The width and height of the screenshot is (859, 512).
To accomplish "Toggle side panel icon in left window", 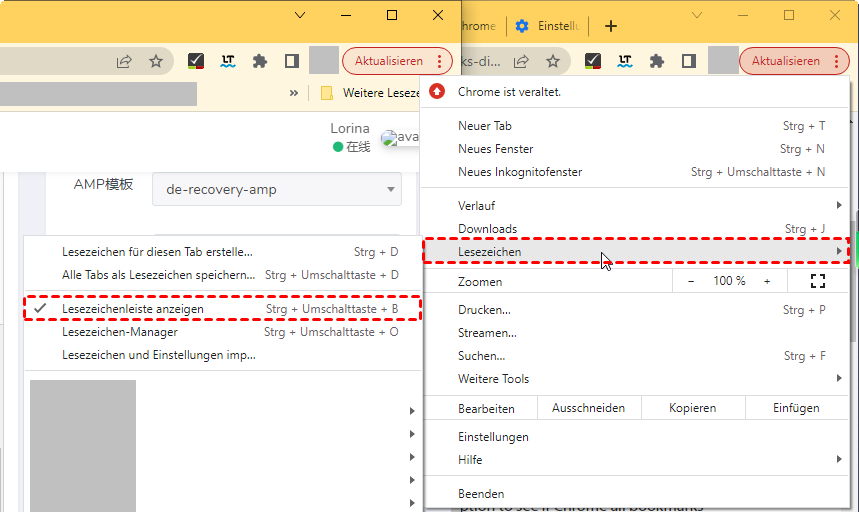I will [x=292, y=61].
